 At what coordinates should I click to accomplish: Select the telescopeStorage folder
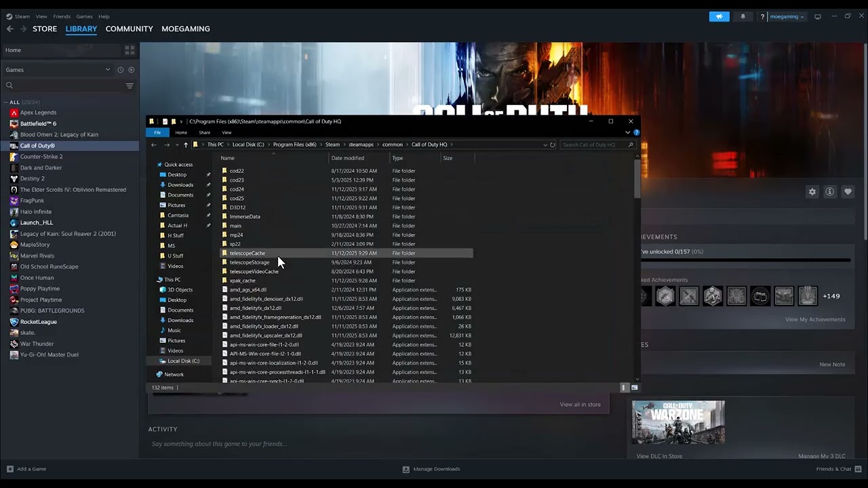pos(250,262)
